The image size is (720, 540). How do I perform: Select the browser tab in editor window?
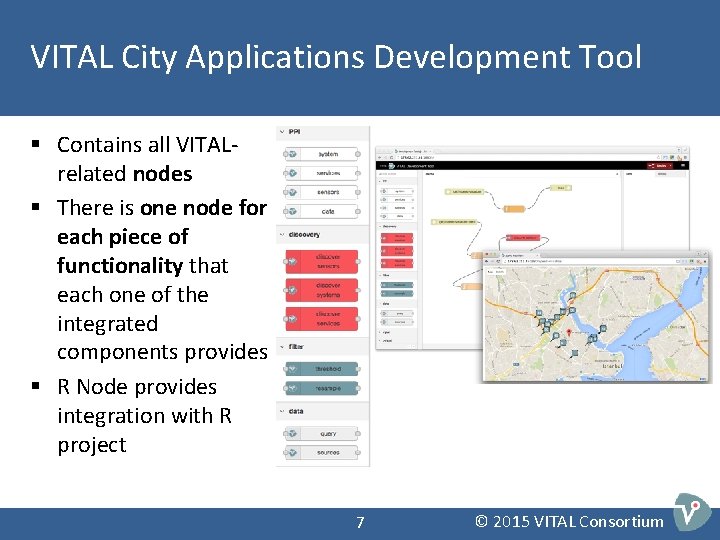pos(412,151)
